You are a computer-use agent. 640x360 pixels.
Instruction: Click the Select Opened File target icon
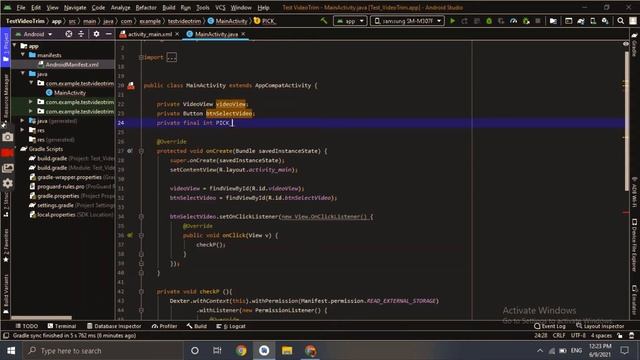coord(69,34)
